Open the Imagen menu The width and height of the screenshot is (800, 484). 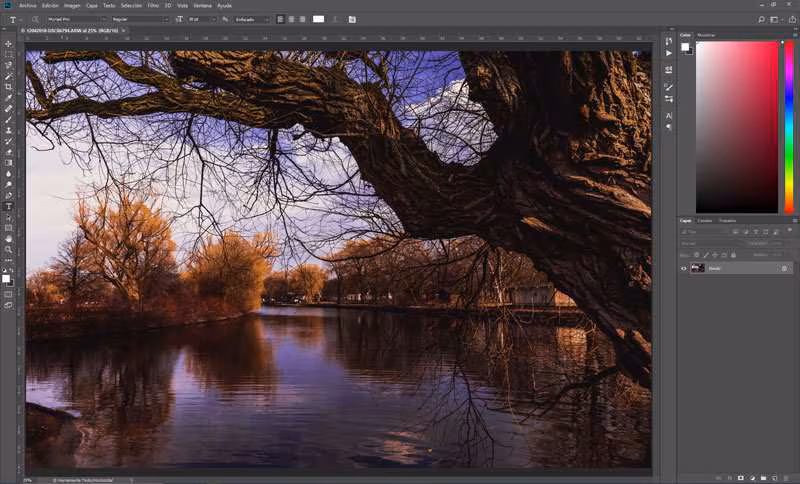click(x=72, y=6)
